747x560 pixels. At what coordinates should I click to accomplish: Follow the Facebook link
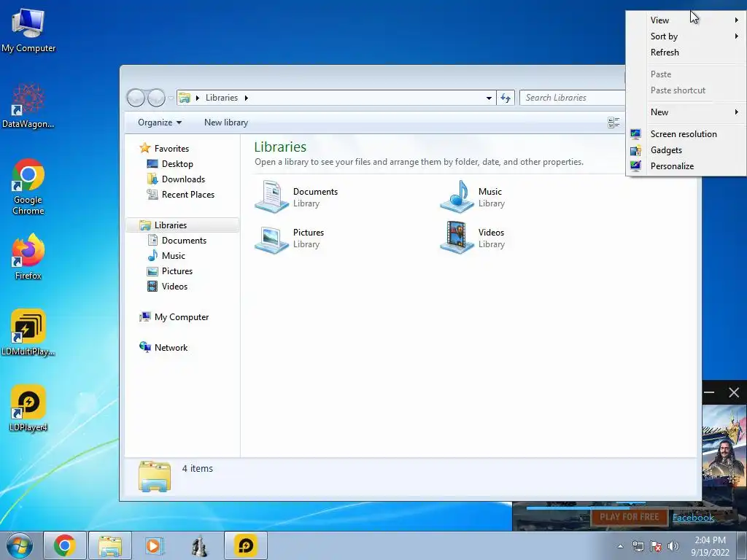[693, 517]
